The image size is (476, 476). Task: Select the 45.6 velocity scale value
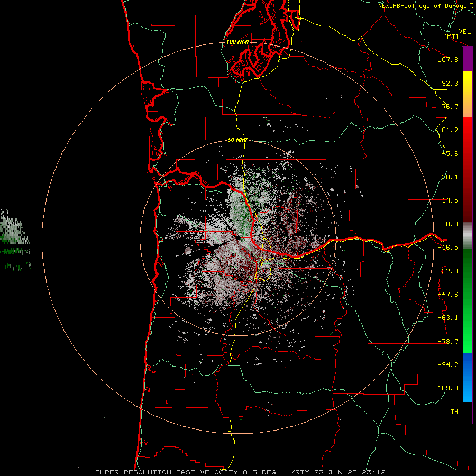[450, 153]
